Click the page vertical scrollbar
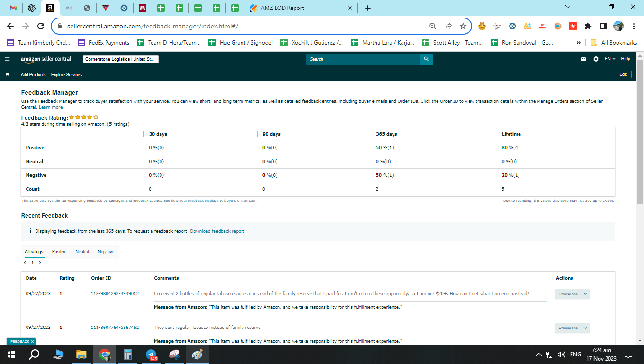Image resolution: width=644 pixels, height=364 pixels. pyautogui.click(x=640, y=133)
